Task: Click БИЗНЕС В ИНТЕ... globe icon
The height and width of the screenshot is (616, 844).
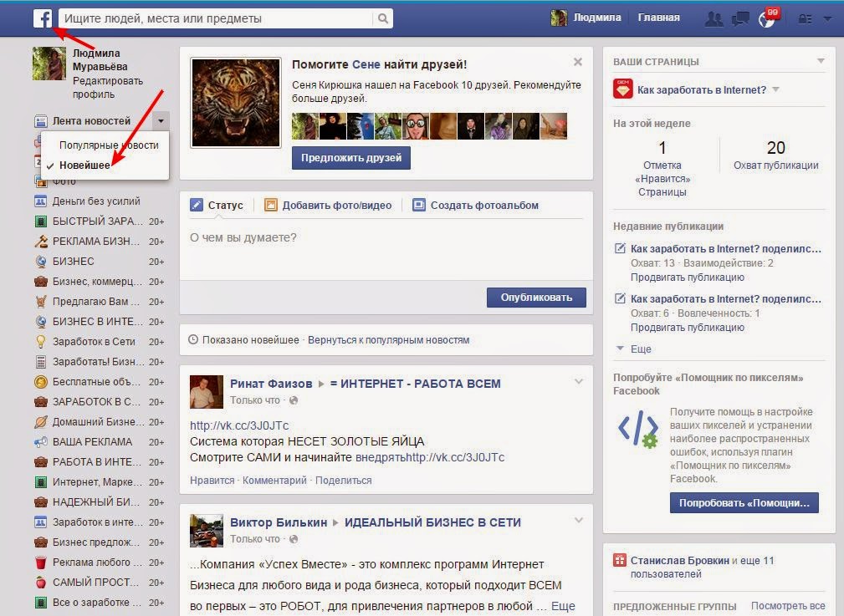Action: click(x=40, y=322)
